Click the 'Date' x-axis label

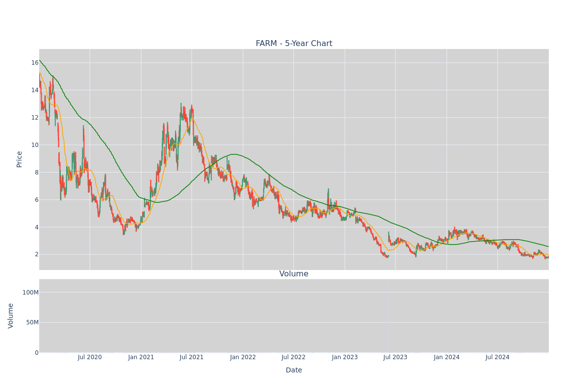(294, 370)
